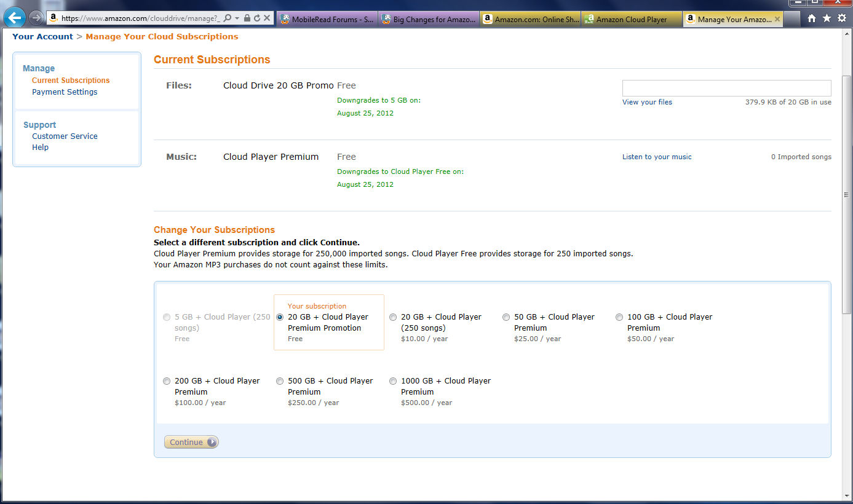Click the browser Forward arrow button
853x504 pixels.
[36, 18]
